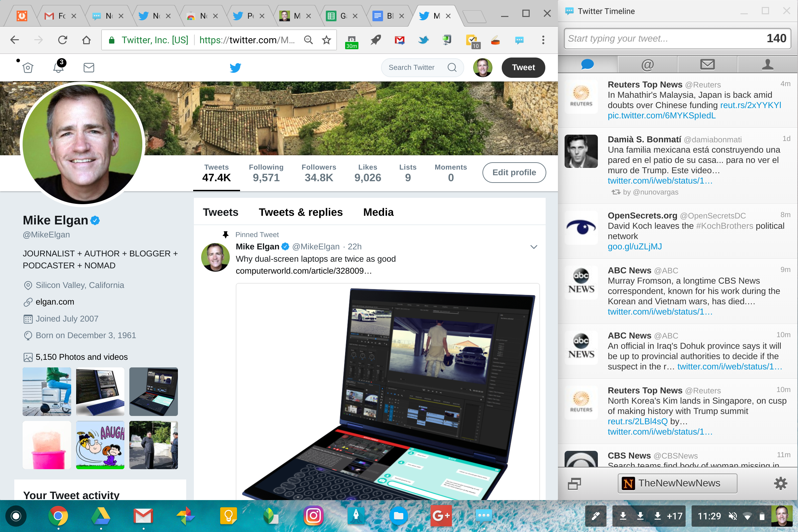Show mentions @ tab in Twitter Timeline
This screenshot has height=532, width=798.
(647, 64)
